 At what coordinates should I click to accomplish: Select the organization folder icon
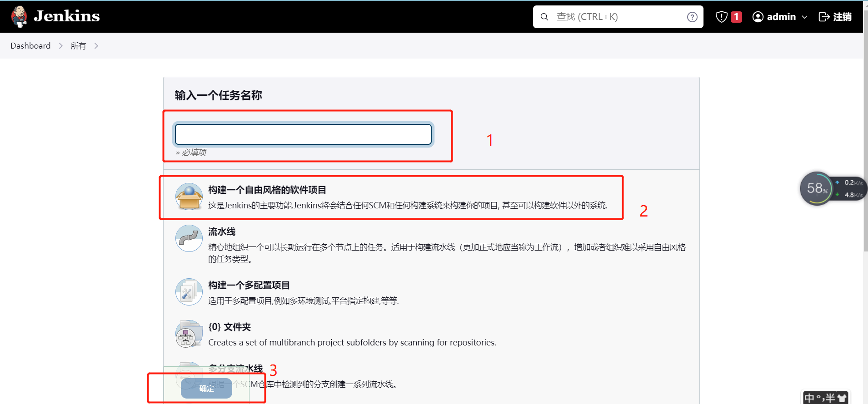(189, 334)
